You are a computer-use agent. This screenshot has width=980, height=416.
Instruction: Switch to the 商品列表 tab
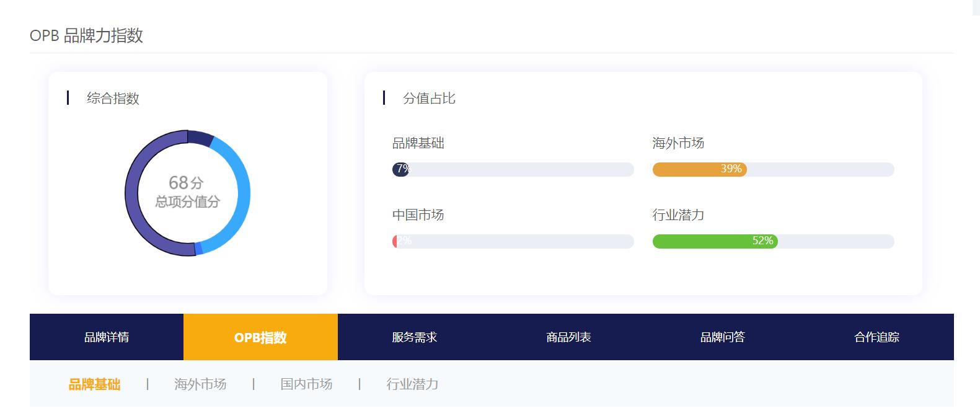(568, 337)
